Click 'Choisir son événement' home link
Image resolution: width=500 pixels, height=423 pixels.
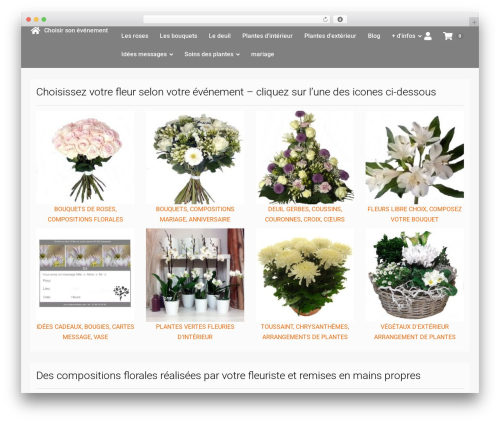point(76,31)
